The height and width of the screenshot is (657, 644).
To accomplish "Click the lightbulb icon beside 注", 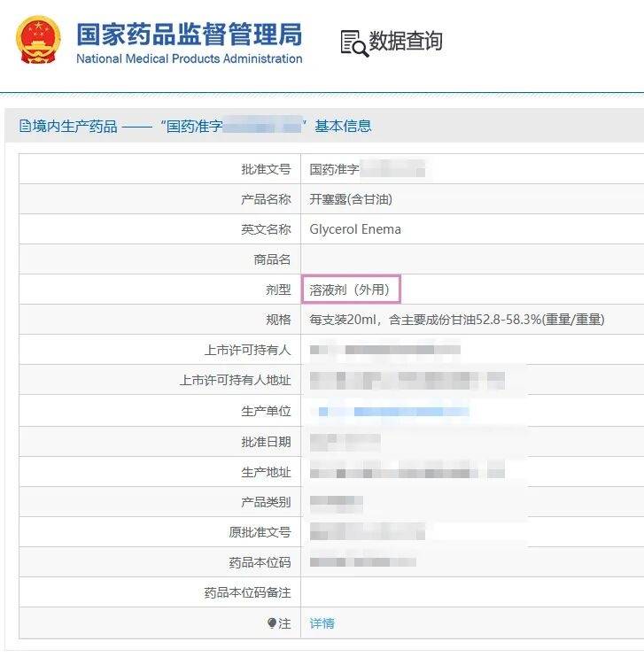I will tap(272, 623).
